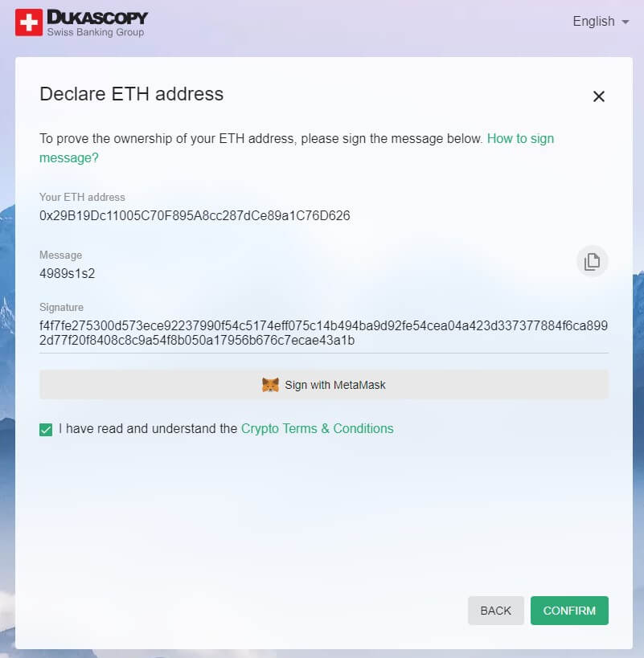The image size is (644, 658).
Task: Click the red Swiss cross logo icon
Action: pos(29,22)
